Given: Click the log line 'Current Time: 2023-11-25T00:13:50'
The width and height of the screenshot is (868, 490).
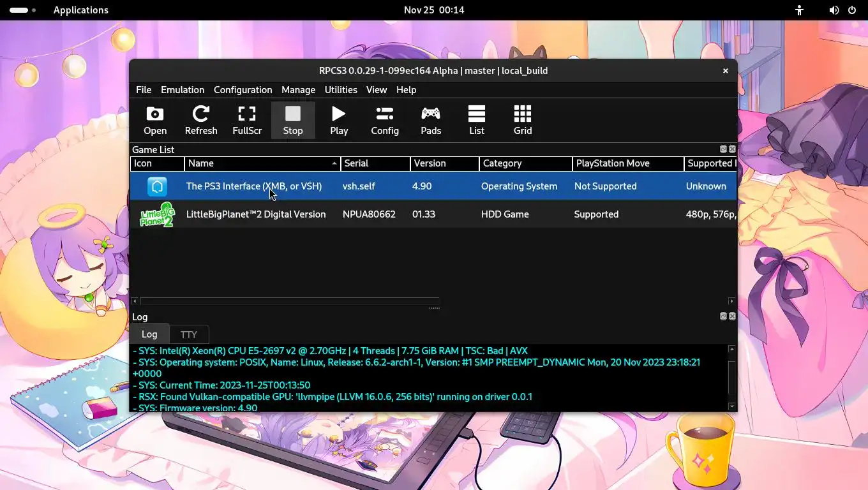Looking at the screenshot, I should [x=221, y=385].
